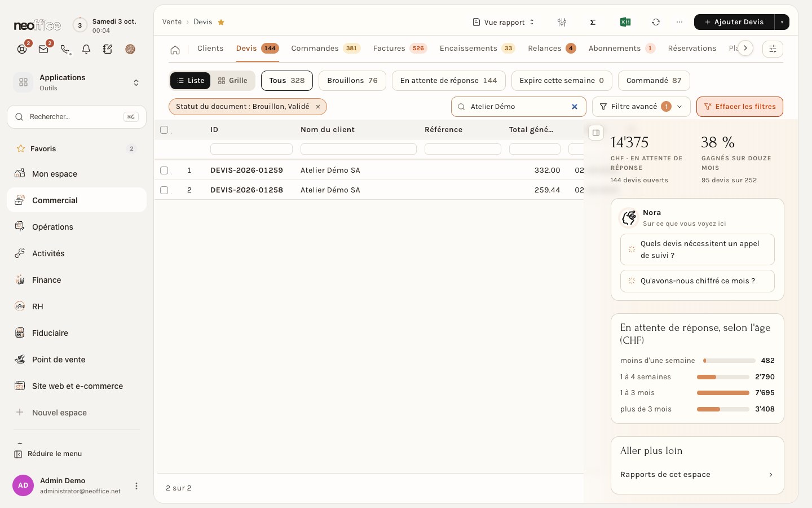Check the DEVIS-2026-01258 row checkbox

[164, 190]
